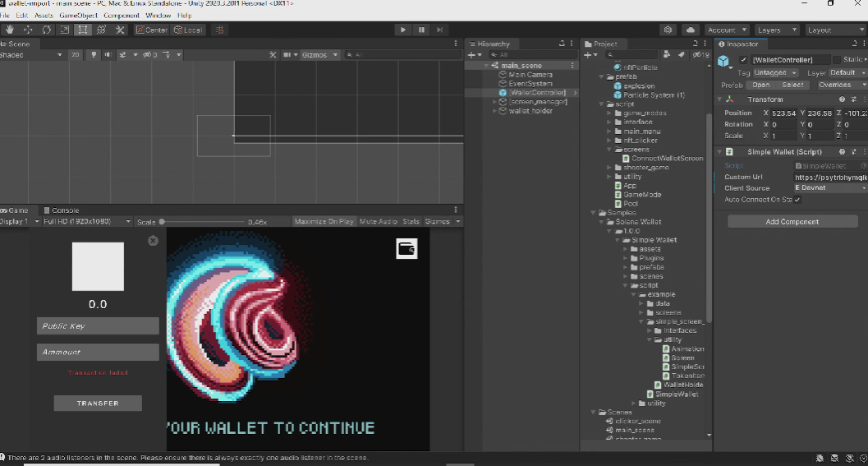
Task: Open the Client Source Devnet dropdown
Action: click(830, 188)
